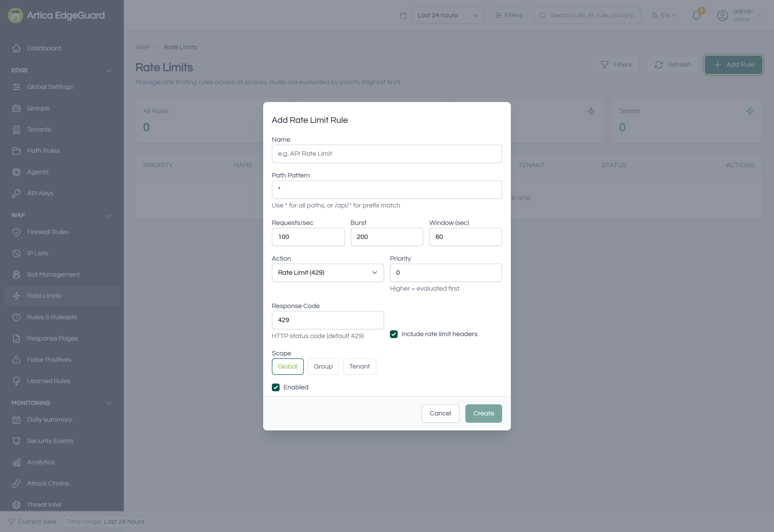Click the IP Lists block icon
Image resolution: width=774 pixels, height=532 pixels.
pos(16,253)
